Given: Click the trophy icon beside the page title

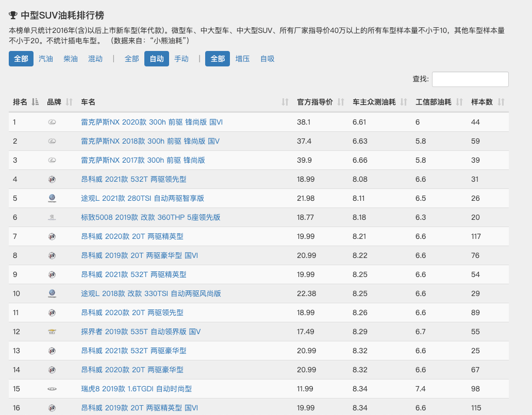Looking at the screenshot, I should pyautogui.click(x=13, y=15).
